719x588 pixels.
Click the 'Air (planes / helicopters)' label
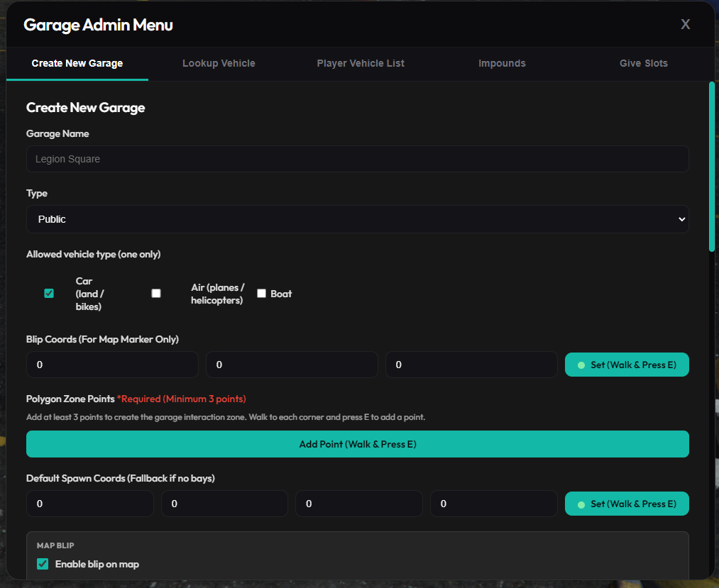click(218, 294)
